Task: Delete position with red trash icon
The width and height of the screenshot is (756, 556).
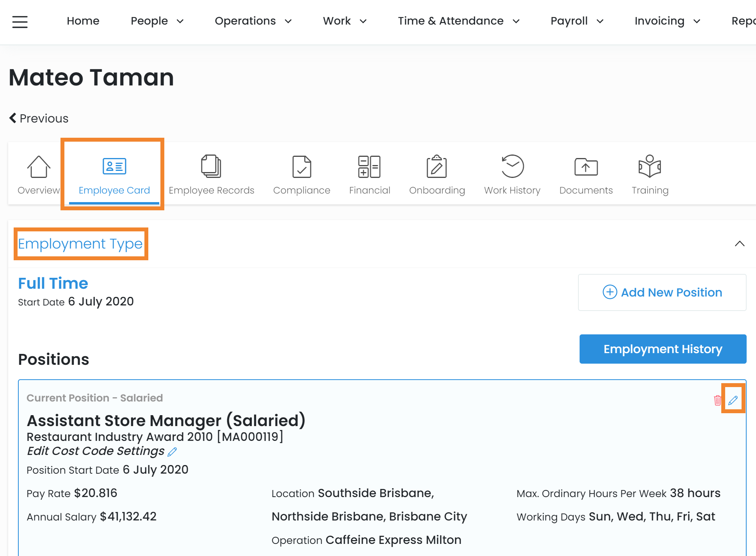Action: click(717, 400)
